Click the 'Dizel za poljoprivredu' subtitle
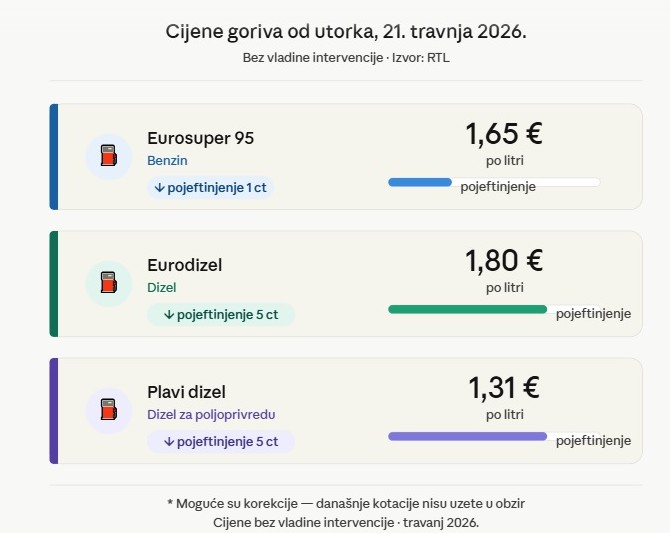 pyautogui.click(x=211, y=414)
